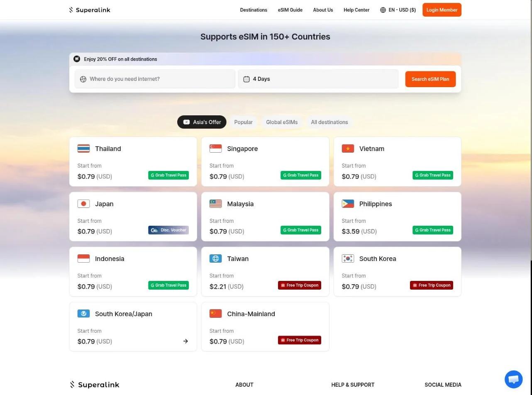
Task: Select the Asia's Offer tab
Action: [x=202, y=122]
